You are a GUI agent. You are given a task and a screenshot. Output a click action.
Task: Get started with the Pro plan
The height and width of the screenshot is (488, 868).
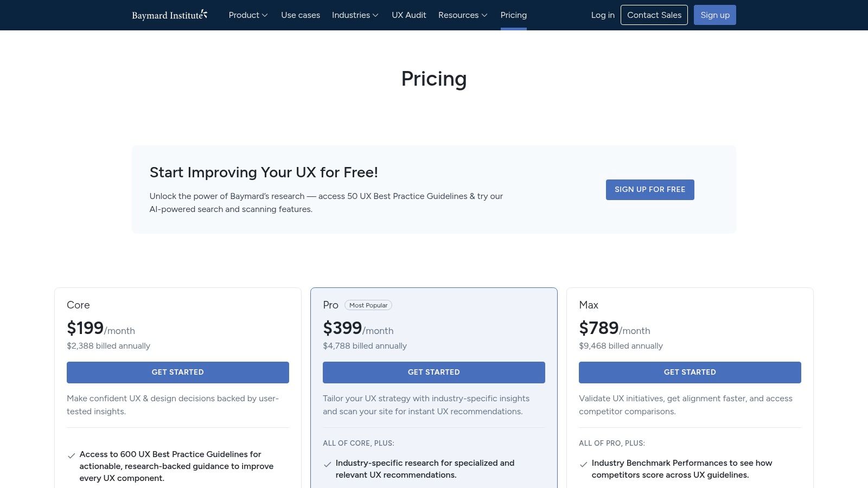[433, 372]
